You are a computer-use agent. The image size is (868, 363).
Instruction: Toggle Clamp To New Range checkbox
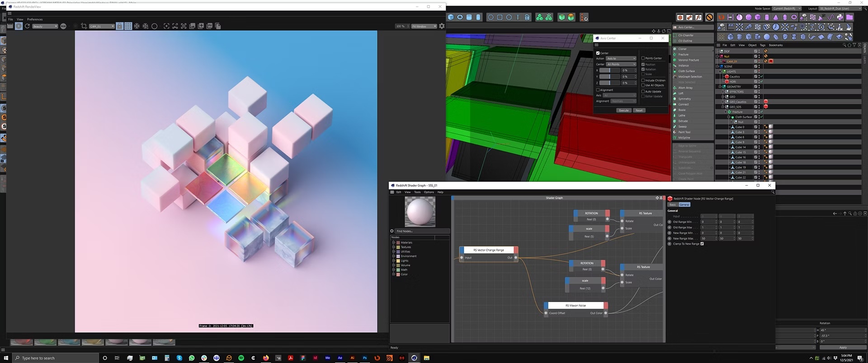pos(702,244)
